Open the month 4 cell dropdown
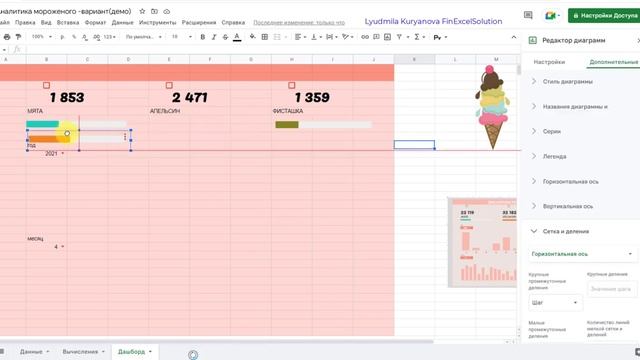This screenshot has height=360, width=640. [x=62, y=247]
